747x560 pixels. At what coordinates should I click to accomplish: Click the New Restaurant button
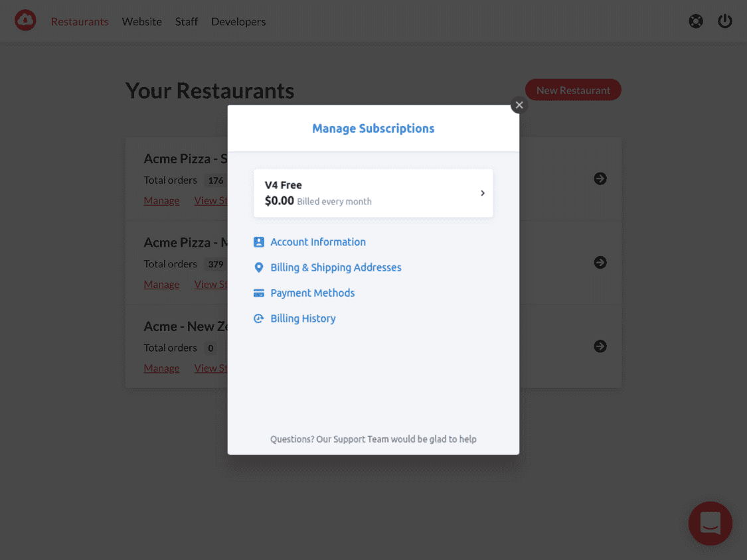[573, 90]
